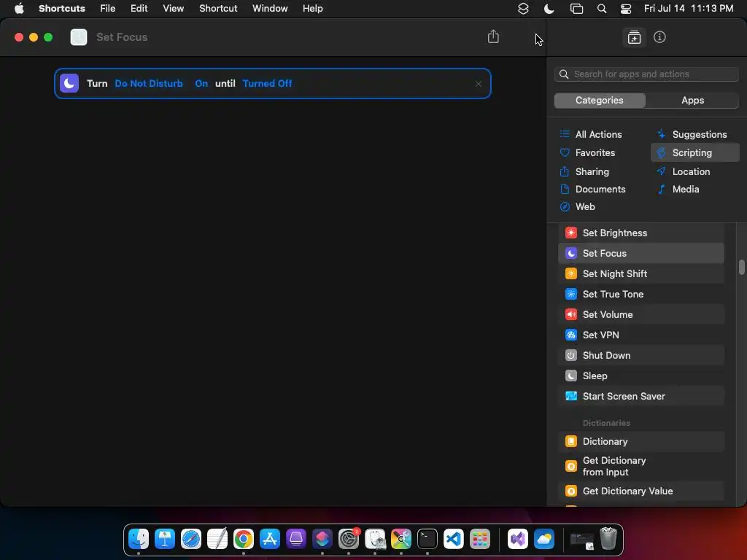Focus the Search for apps and actions field
Image resolution: width=747 pixels, height=560 pixels.
pyautogui.click(x=646, y=74)
